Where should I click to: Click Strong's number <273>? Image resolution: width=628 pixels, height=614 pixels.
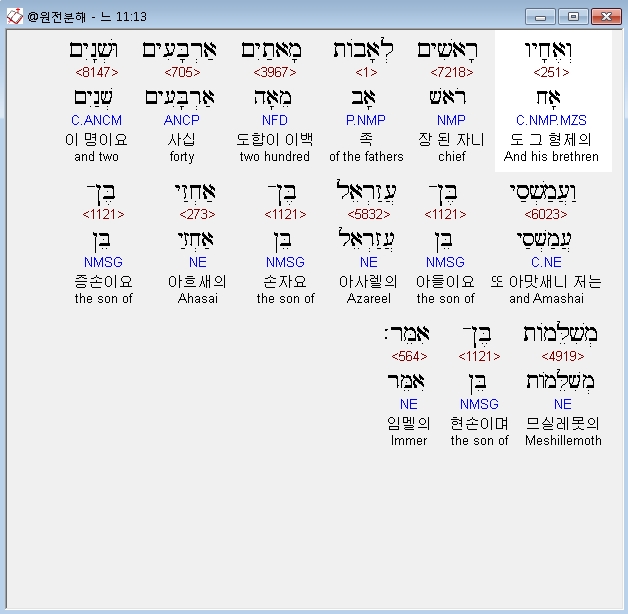[197, 214]
